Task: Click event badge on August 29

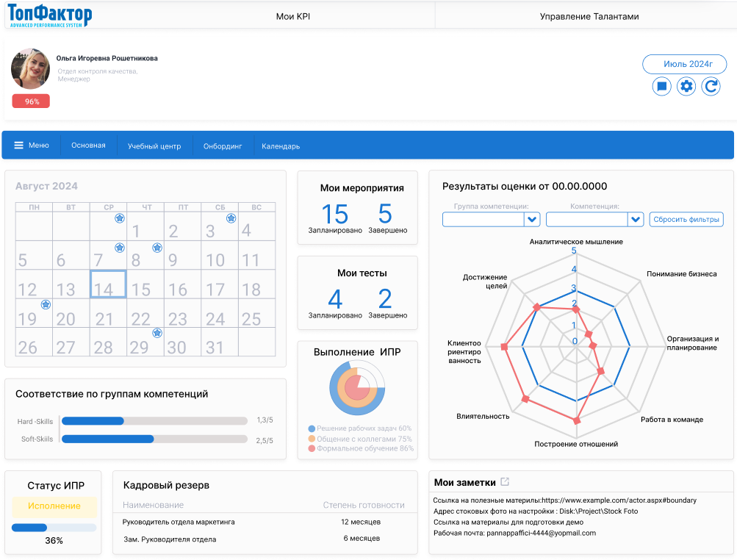Action: pyautogui.click(x=157, y=333)
